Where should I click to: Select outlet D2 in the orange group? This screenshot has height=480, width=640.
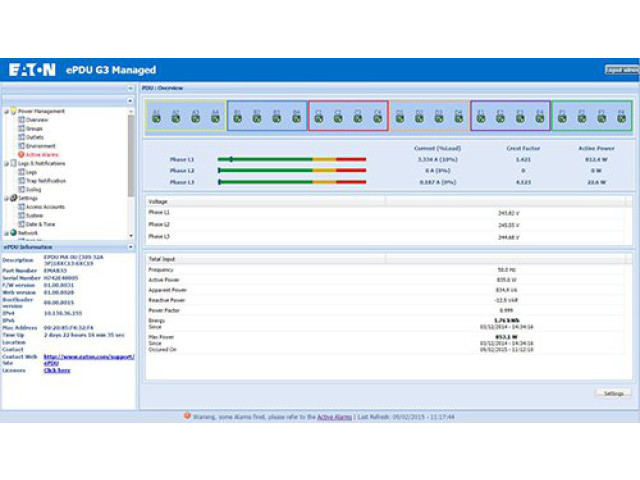pyautogui.click(x=419, y=118)
